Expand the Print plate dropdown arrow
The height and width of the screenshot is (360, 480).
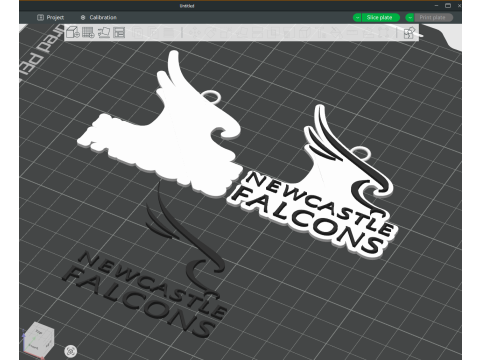(410, 17)
